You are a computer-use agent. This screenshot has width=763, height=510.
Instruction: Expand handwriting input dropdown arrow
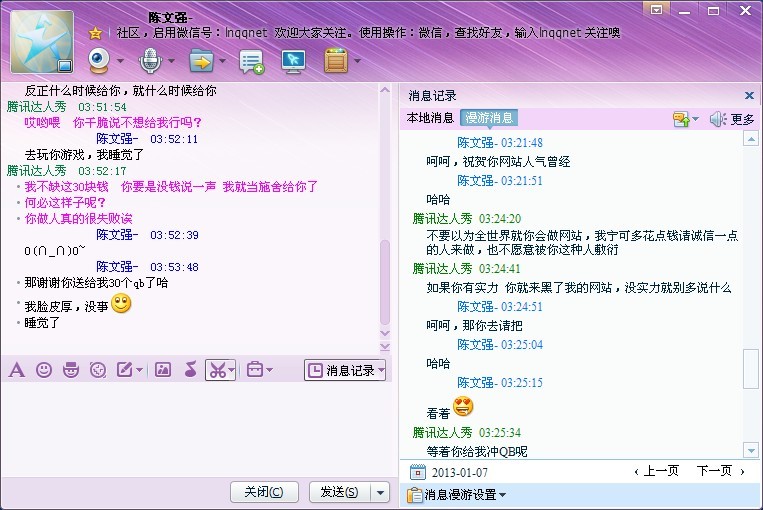140,371
